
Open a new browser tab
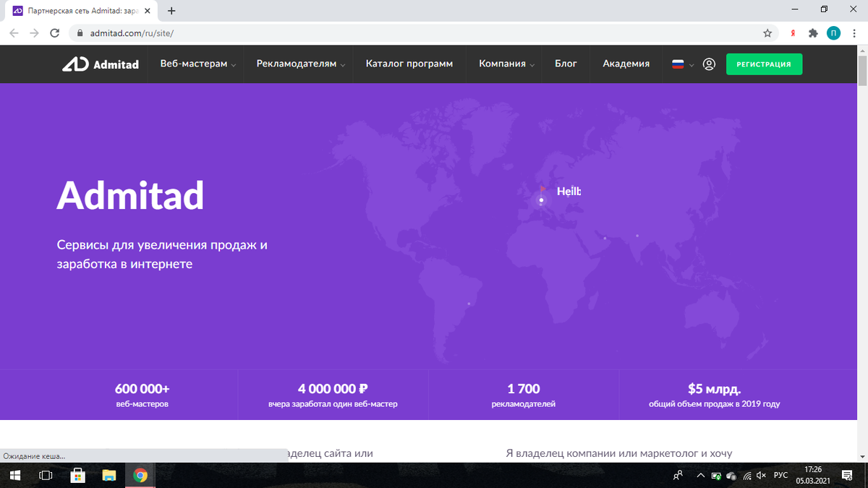point(171,11)
